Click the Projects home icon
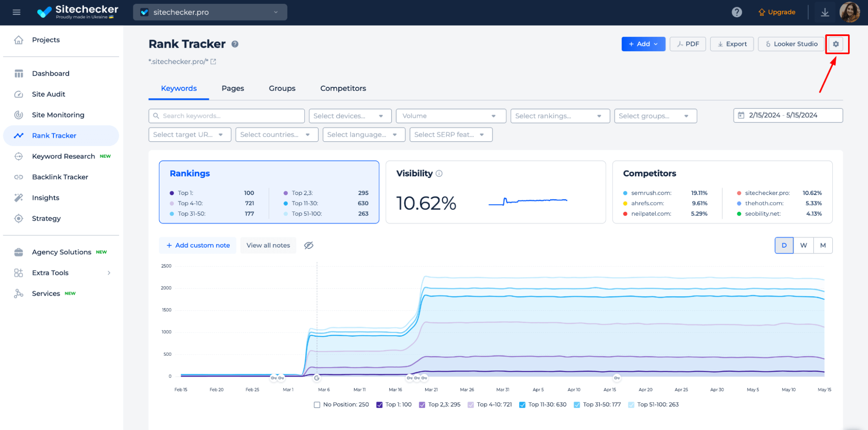Screen dimensions: 868x430 coord(19,40)
